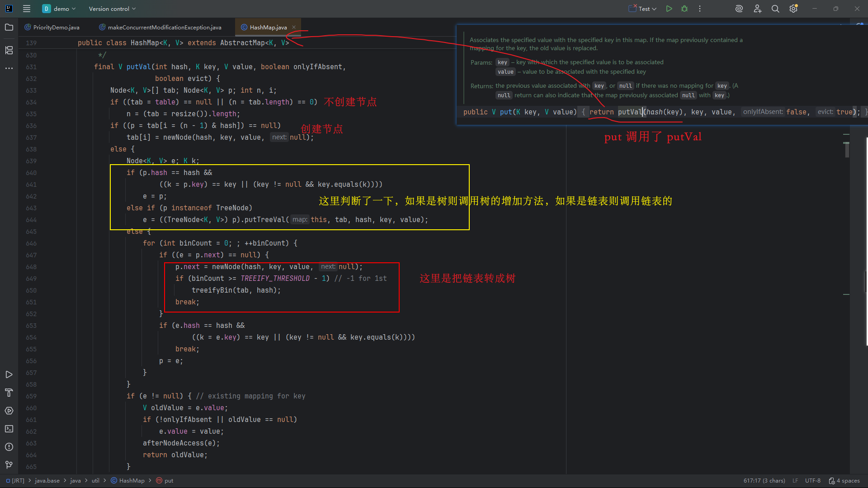Click the editor vertical scrollbar thumb
The width and height of the screenshot is (868, 488).
pos(847,150)
